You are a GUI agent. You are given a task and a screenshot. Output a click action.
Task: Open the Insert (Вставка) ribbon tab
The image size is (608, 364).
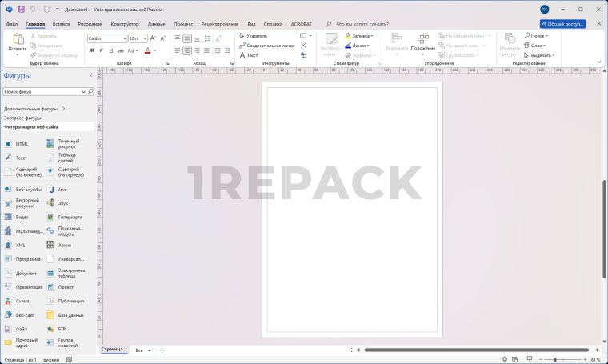point(61,25)
